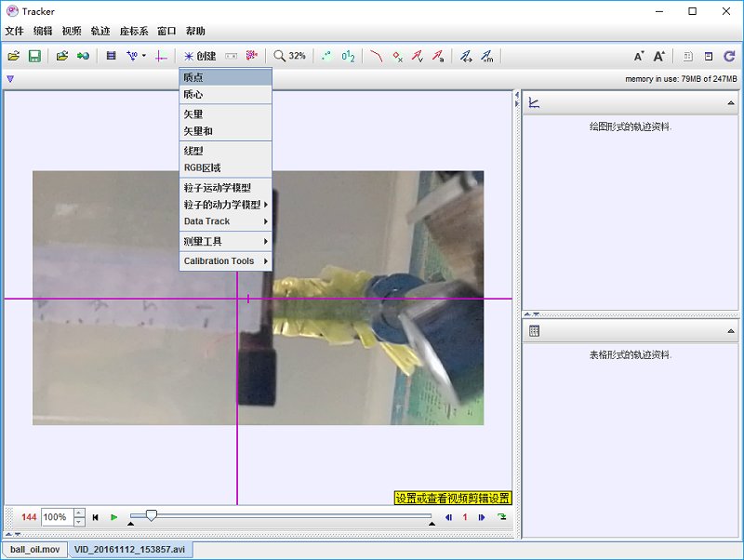Toggle the velocity vectors display
Screen dimensions: 744x560
pyautogui.click(x=418, y=55)
